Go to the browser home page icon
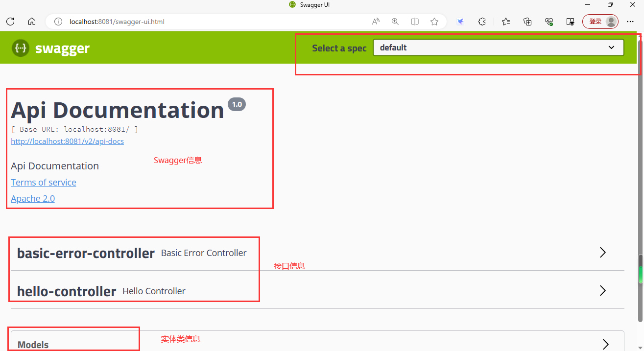Viewport: 644px width, 351px height. pyautogui.click(x=32, y=22)
